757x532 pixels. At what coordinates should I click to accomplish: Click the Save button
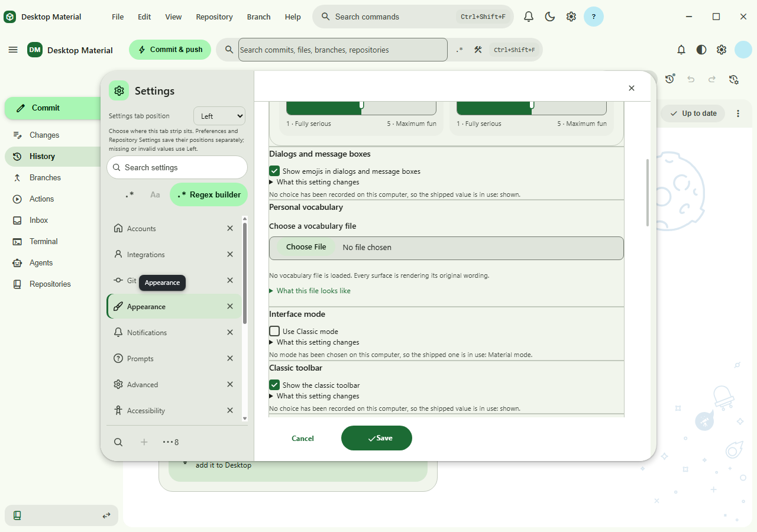click(377, 438)
